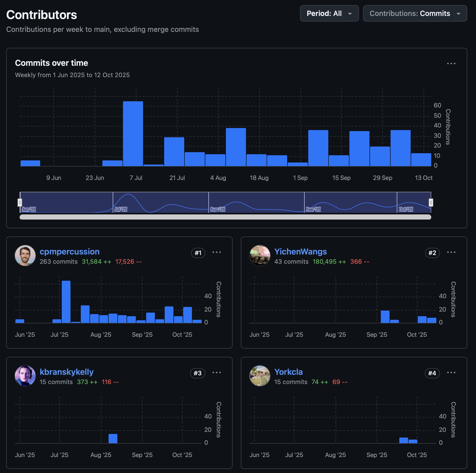Open cpmpercussion's card options menu

217,252
